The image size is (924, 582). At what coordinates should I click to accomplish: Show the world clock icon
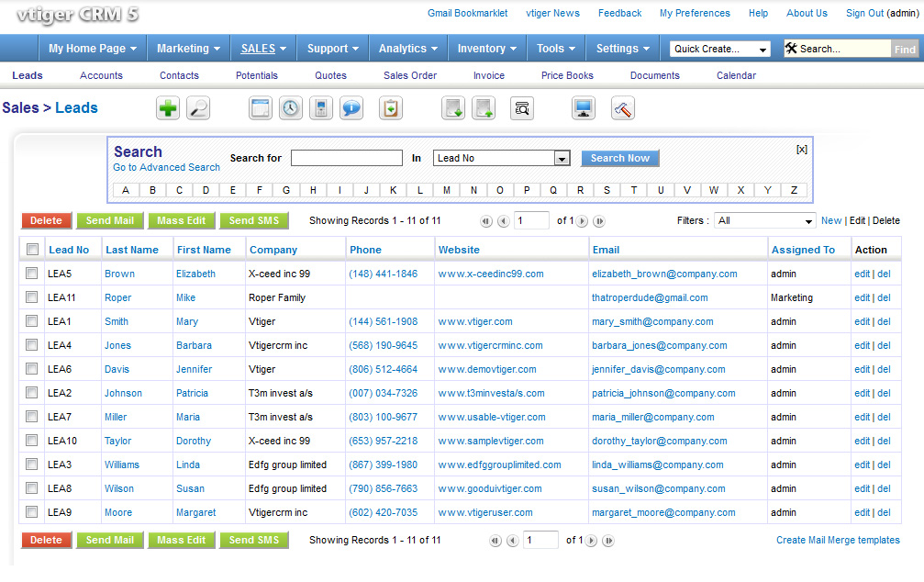point(291,108)
